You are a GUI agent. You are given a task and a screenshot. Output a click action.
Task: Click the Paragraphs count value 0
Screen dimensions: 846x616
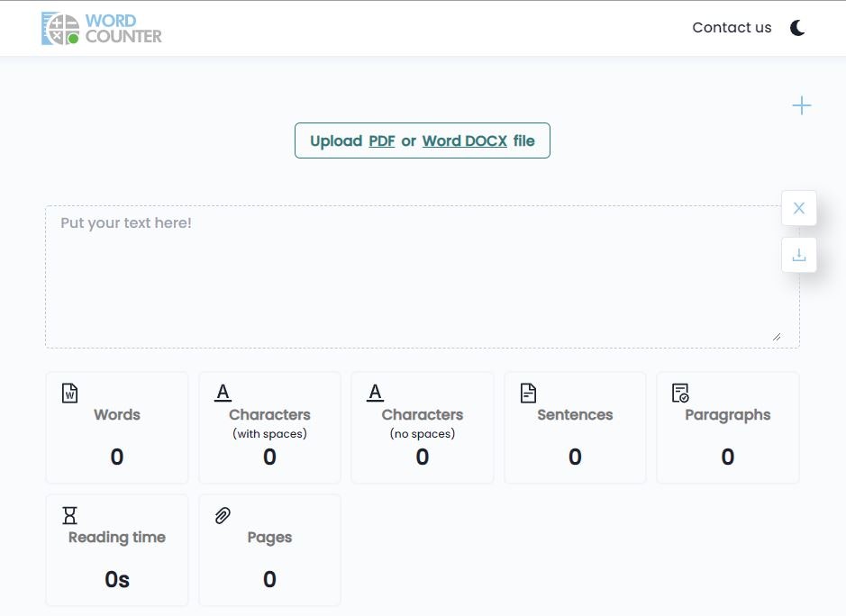[728, 457]
